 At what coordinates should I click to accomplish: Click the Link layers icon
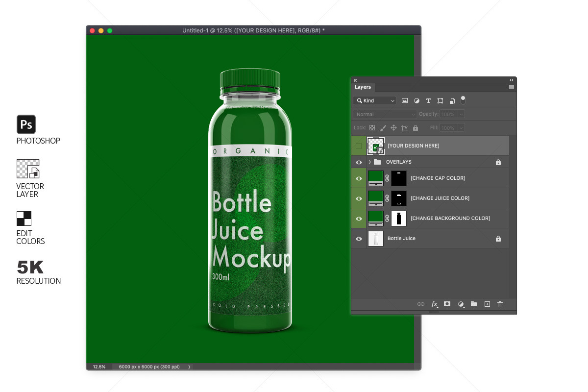[x=421, y=304]
